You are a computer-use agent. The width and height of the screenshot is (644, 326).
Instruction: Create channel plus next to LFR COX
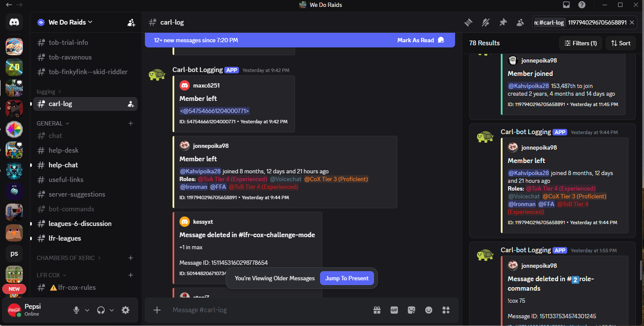point(131,275)
